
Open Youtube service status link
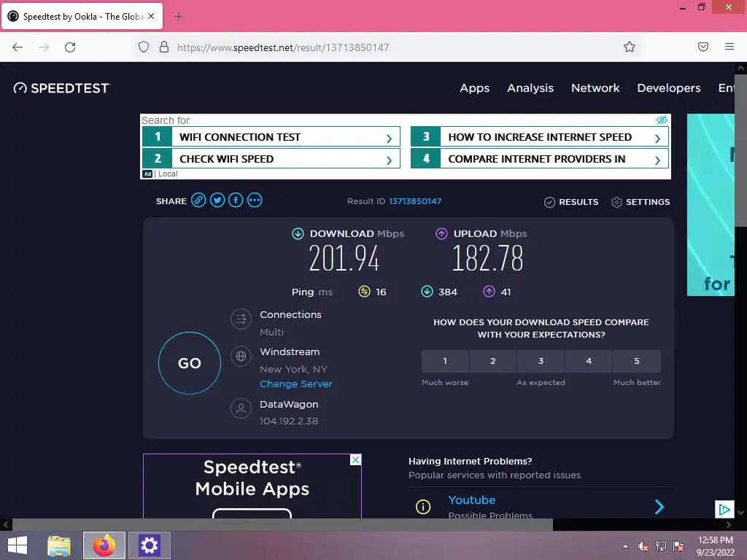[472, 500]
